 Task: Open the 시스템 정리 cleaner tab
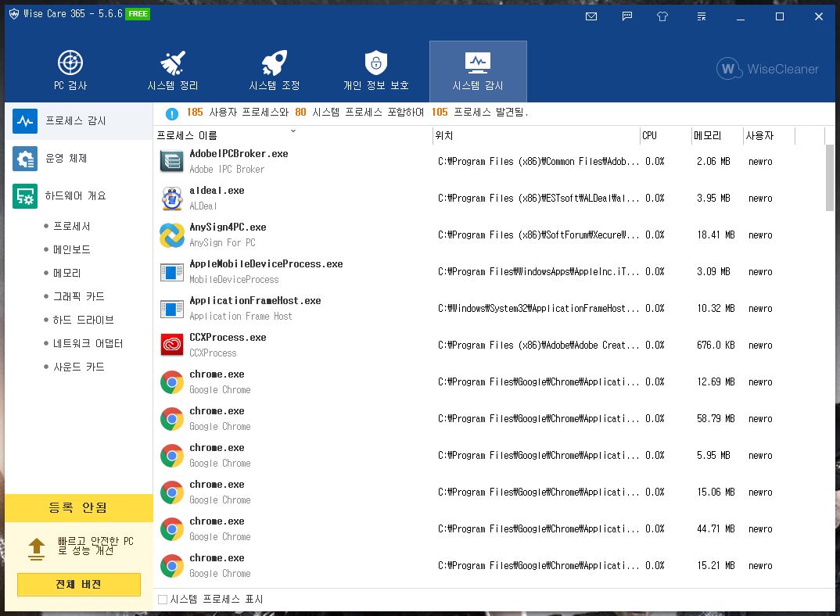[173, 70]
